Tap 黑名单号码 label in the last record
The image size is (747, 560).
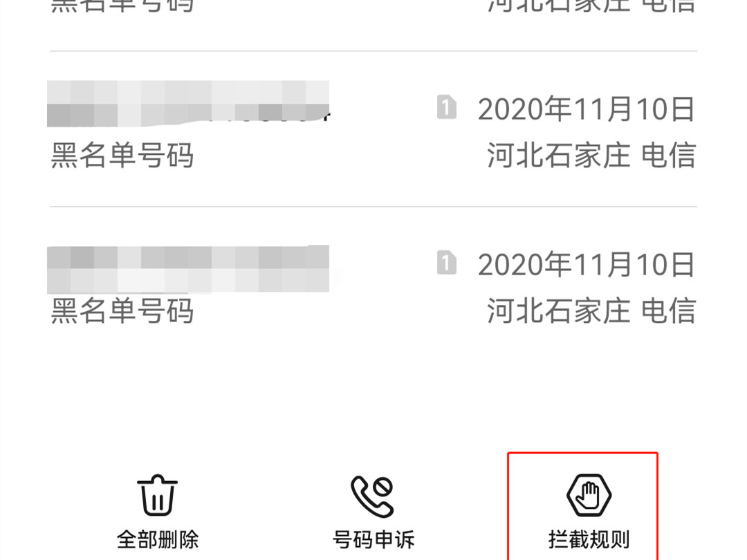[122, 310]
